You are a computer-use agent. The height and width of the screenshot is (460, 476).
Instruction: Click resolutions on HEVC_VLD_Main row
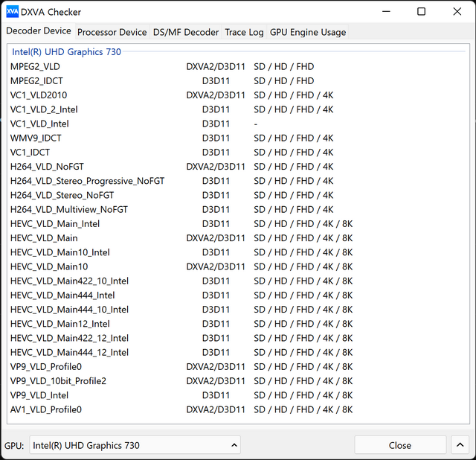pos(303,238)
